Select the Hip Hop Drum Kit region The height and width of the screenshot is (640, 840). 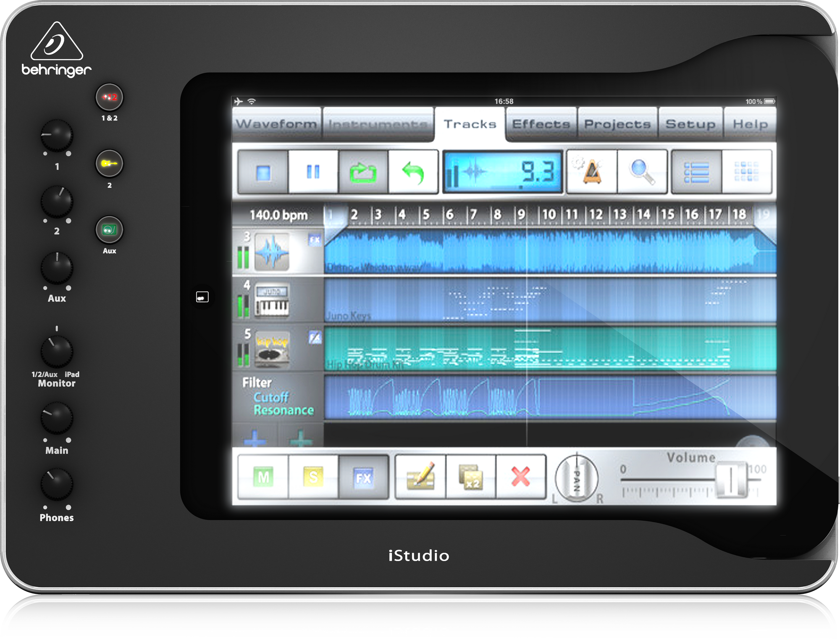pos(550,349)
